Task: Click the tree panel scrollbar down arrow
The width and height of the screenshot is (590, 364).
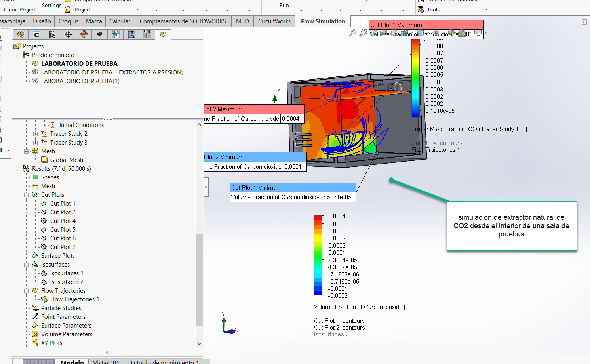Action: pyautogui.click(x=199, y=344)
